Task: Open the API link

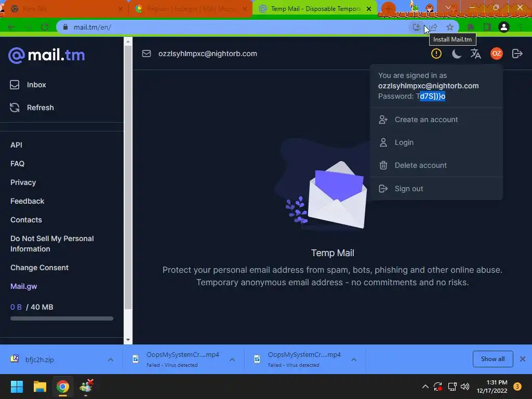Action: (16, 145)
